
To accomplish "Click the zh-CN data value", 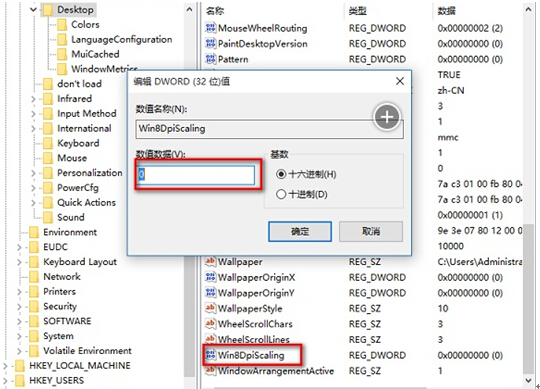I will point(451,90).
